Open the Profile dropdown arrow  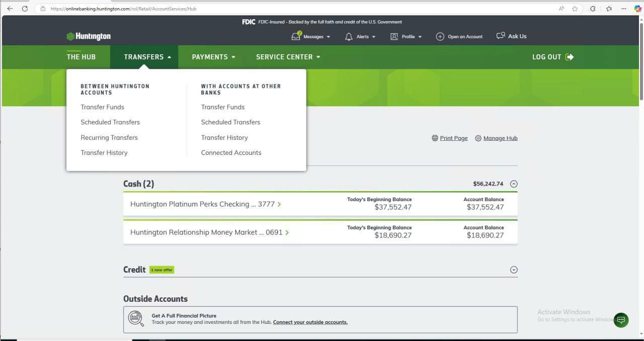(x=420, y=37)
